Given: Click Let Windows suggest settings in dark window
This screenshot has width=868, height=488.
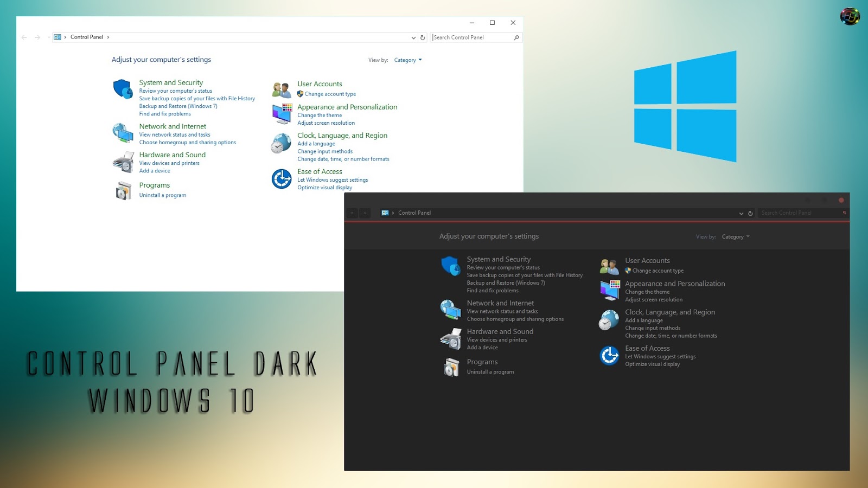Looking at the screenshot, I should click(660, 357).
